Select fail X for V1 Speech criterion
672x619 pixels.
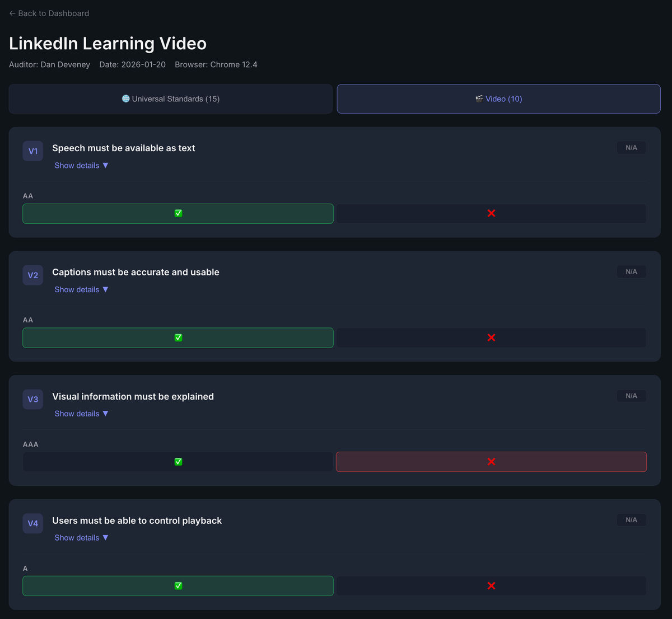coord(491,214)
